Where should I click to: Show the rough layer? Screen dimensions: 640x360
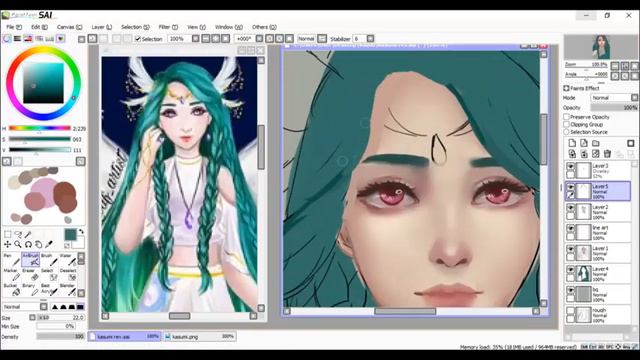pyautogui.click(x=570, y=311)
